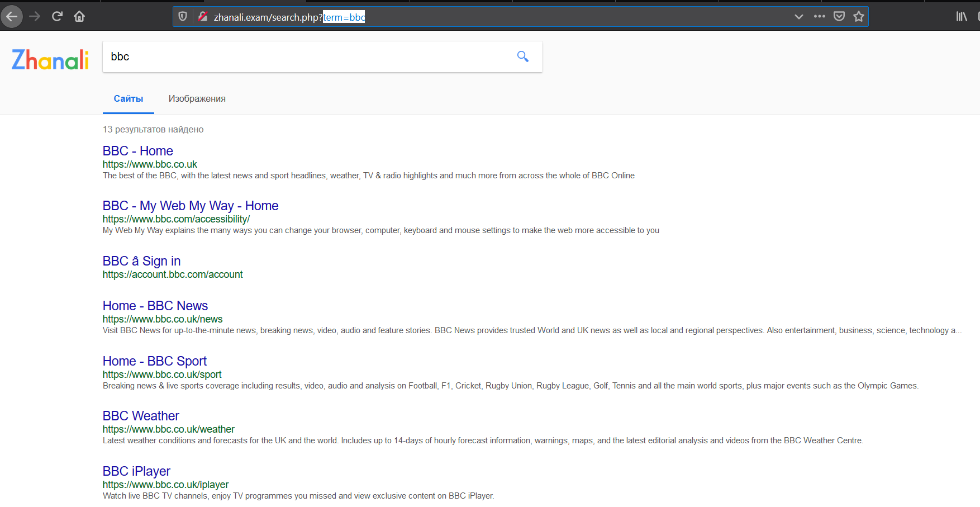This screenshot has width=980, height=507.
Task: Open the BBC â Sign in result
Action: click(x=141, y=261)
